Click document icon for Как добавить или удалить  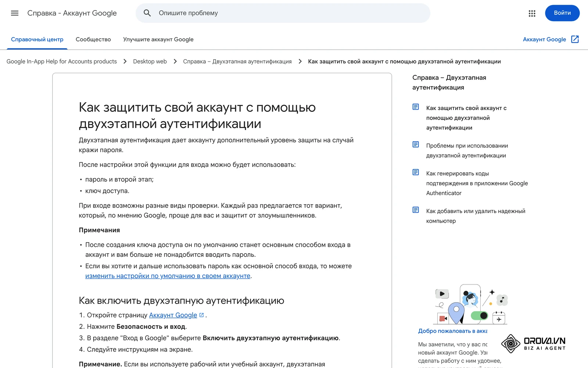(x=416, y=210)
